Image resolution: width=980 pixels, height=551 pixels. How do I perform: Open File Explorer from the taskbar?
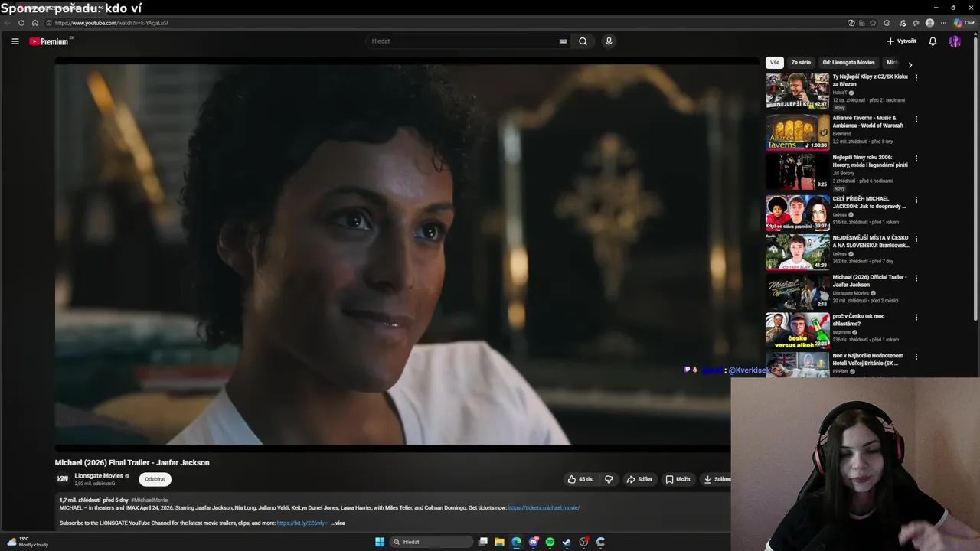(499, 542)
